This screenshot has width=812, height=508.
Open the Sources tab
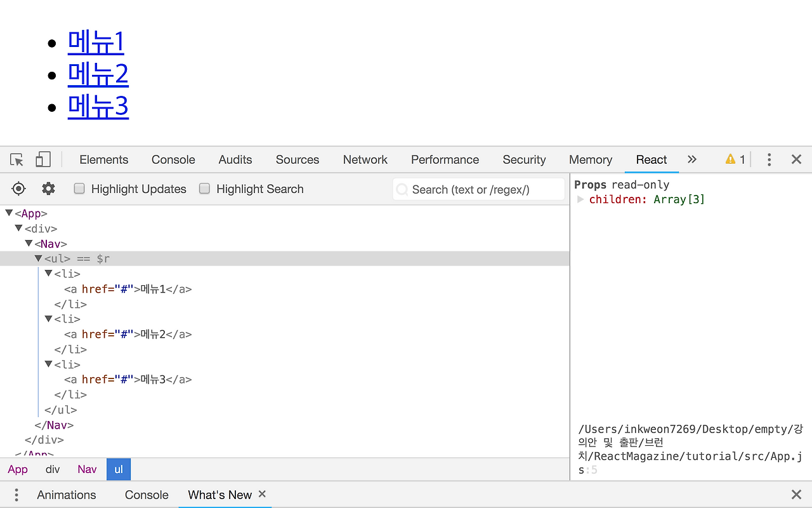[x=298, y=159]
